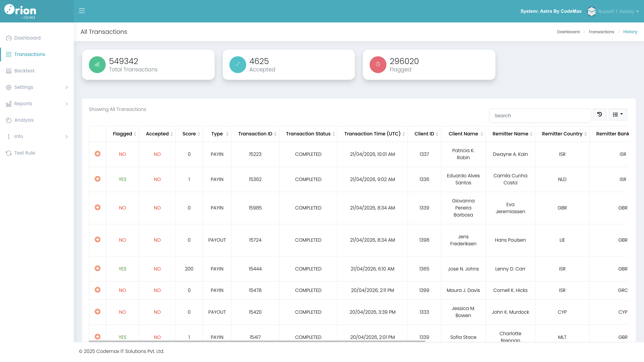The width and height of the screenshot is (644, 362).
Task: Click the green Total Transactions chart icon
Action: click(97, 65)
